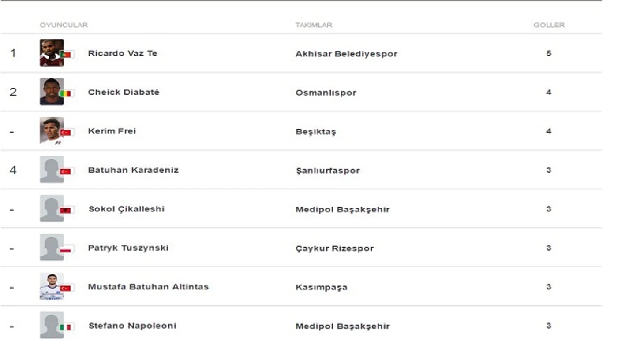
Task: Click Patryk Tuszynski's placeholder avatar
Action: 51,247
